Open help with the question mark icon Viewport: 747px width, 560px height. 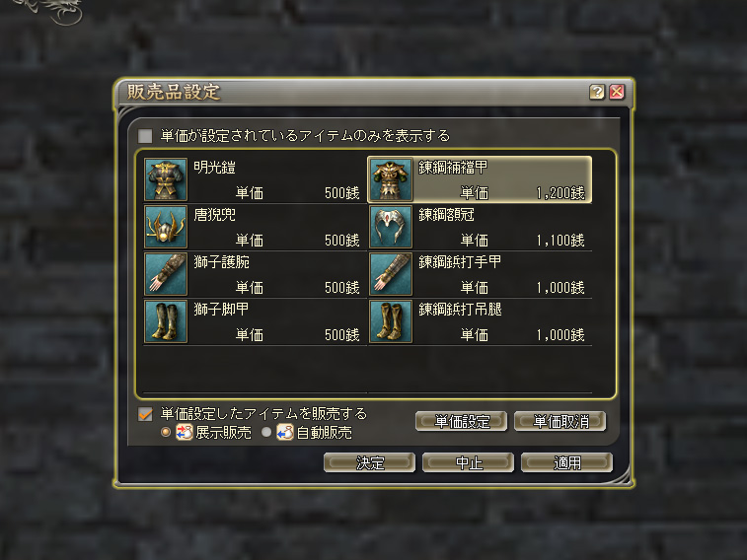(597, 92)
